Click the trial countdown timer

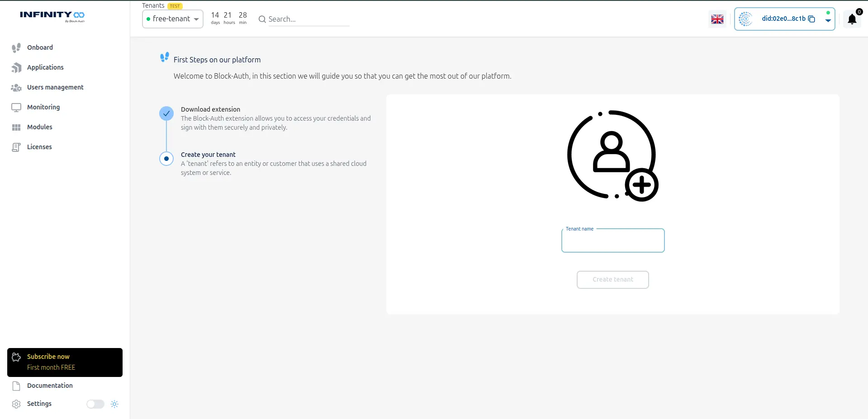click(229, 18)
